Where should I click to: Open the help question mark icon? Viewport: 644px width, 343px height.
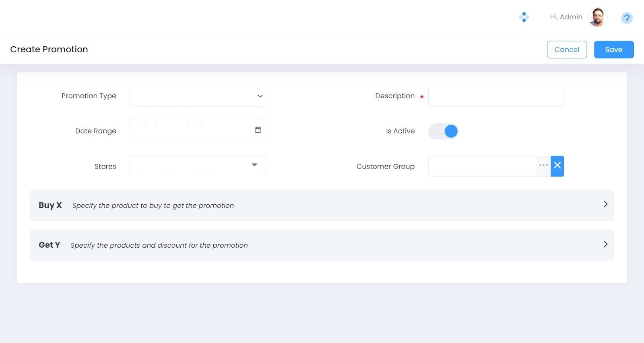tap(626, 18)
